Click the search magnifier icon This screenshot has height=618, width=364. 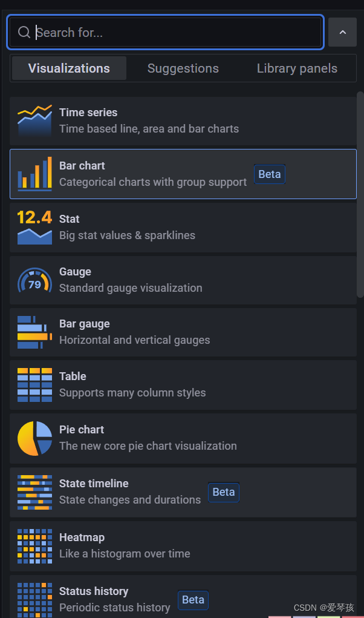pyautogui.click(x=24, y=32)
